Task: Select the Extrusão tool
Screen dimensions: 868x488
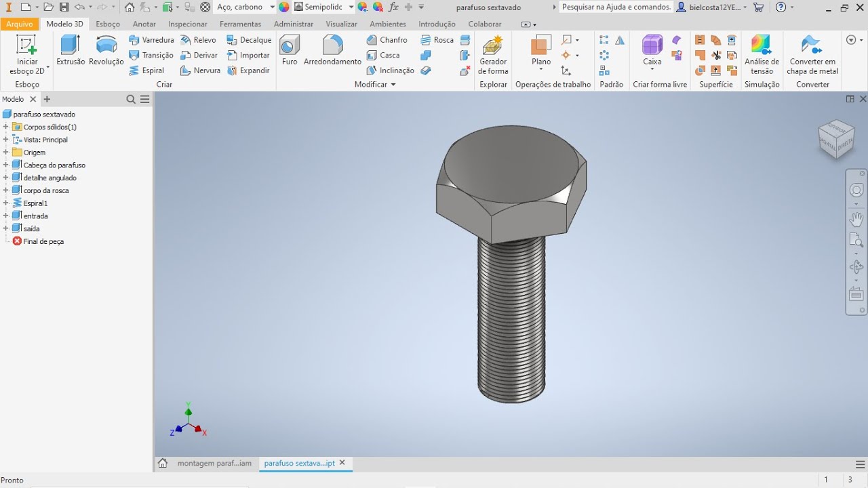Action: coord(71,50)
